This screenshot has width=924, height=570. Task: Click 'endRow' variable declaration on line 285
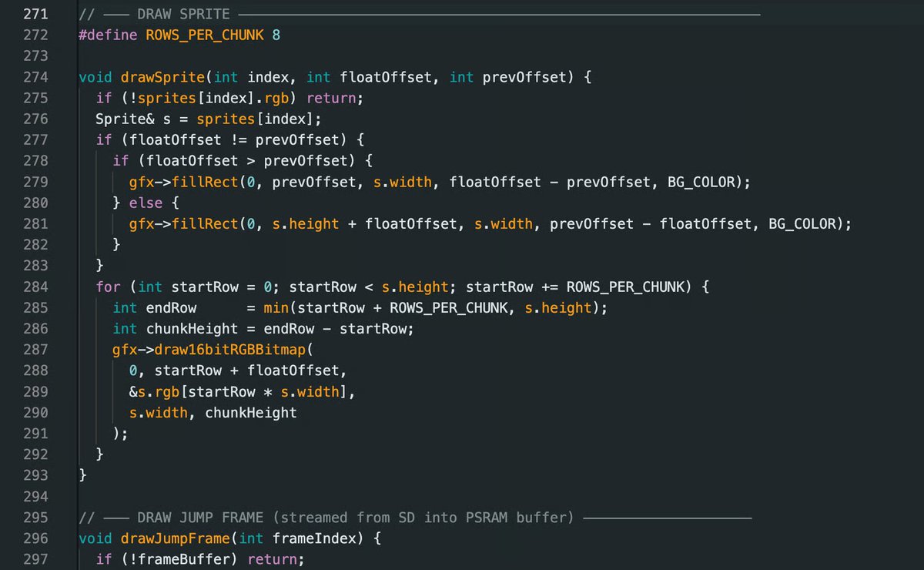pyautogui.click(x=171, y=307)
